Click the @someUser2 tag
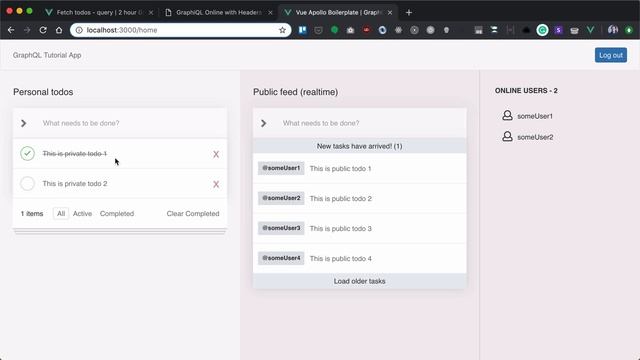 [x=281, y=198]
